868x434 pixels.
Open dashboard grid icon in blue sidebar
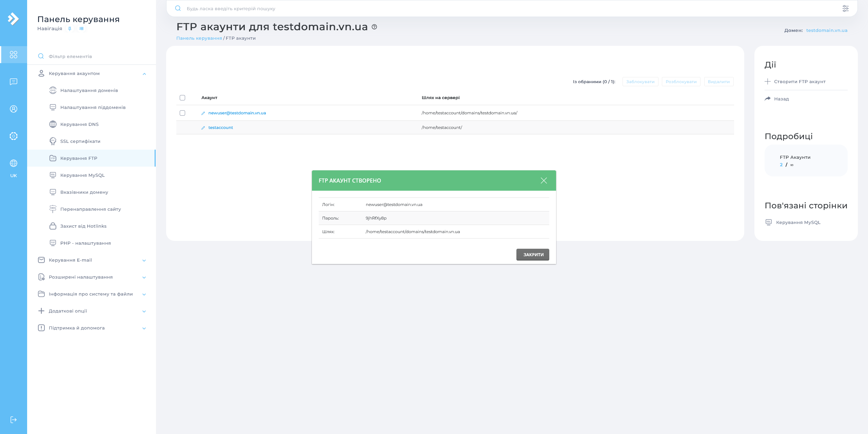click(14, 54)
